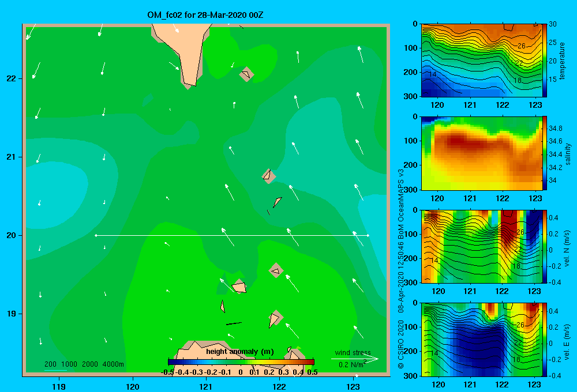Click the island near 18.9N 121.95E

(x=275, y=318)
